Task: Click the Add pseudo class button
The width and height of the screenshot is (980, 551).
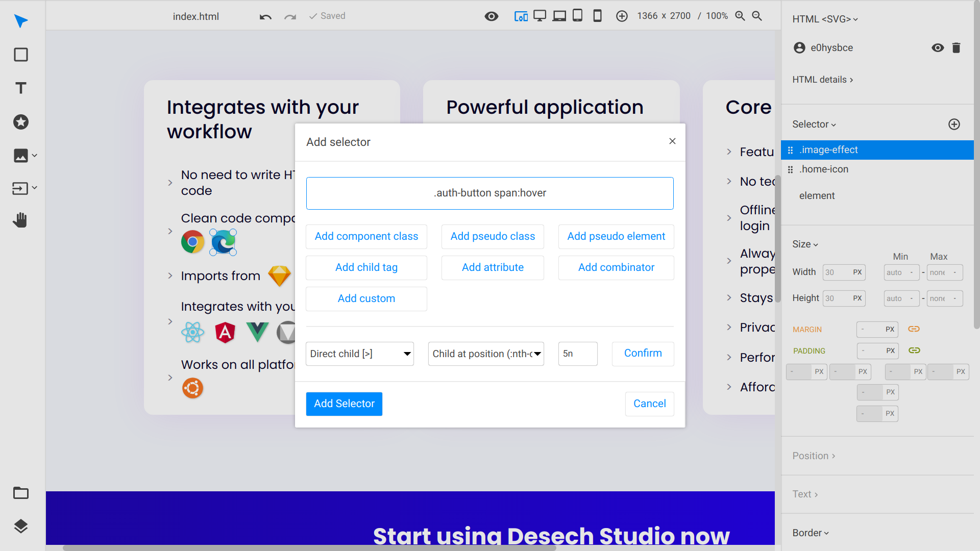Action: pyautogui.click(x=493, y=236)
